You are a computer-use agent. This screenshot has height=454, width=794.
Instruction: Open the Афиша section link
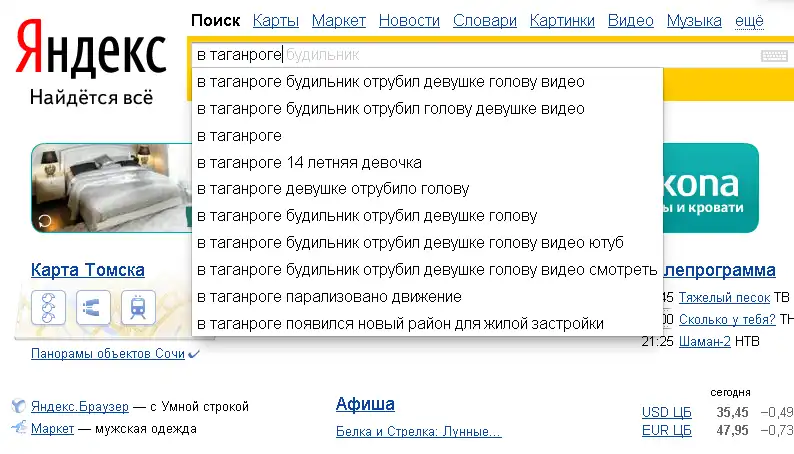[x=365, y=404]
